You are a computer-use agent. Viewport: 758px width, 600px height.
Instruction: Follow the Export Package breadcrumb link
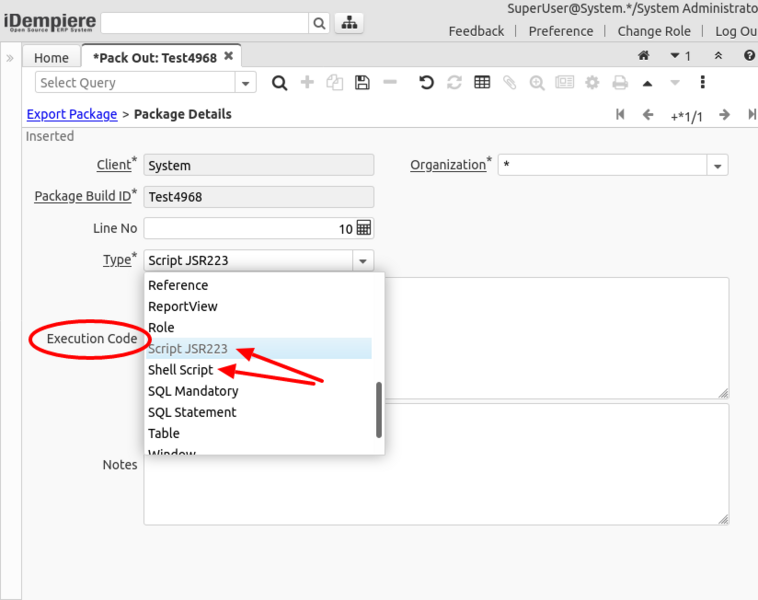coord(72,115)
